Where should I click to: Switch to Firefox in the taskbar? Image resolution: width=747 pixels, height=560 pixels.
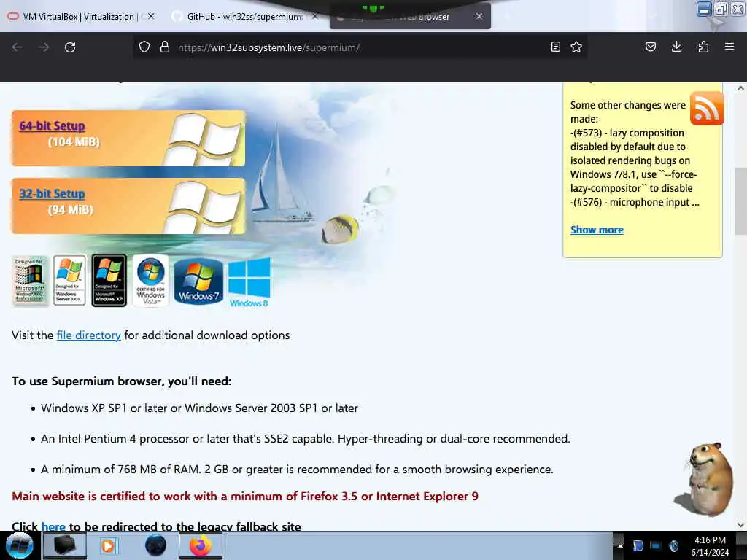click(x=201, y=545)
